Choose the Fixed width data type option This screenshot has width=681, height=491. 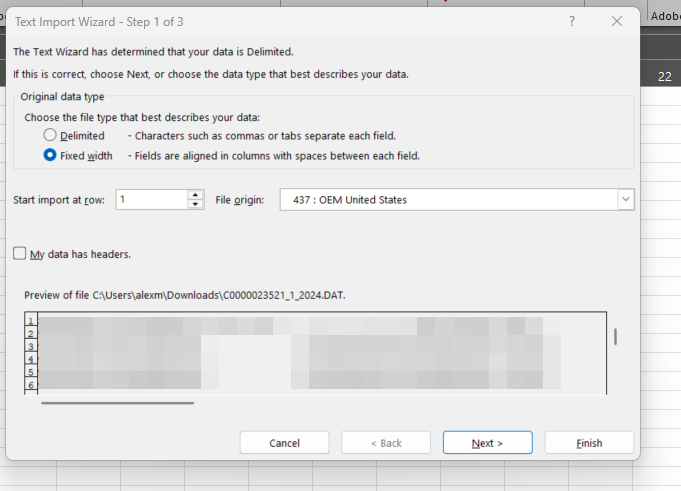[50, 156]
